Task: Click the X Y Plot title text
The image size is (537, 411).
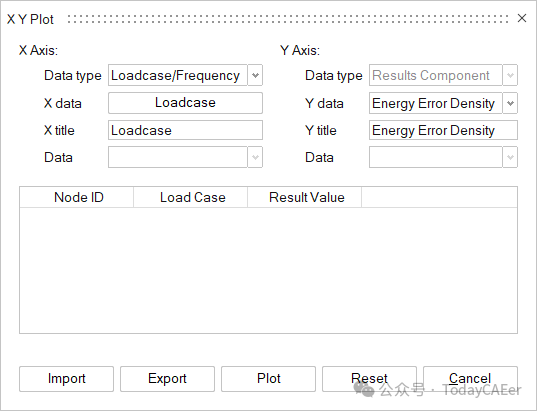Action: pos(30,19)
